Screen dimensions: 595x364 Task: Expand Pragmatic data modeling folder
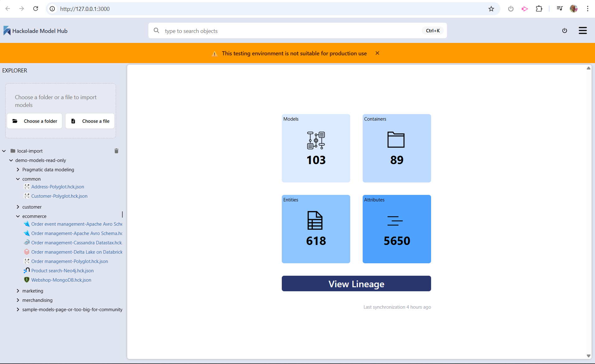pos(18,170)
